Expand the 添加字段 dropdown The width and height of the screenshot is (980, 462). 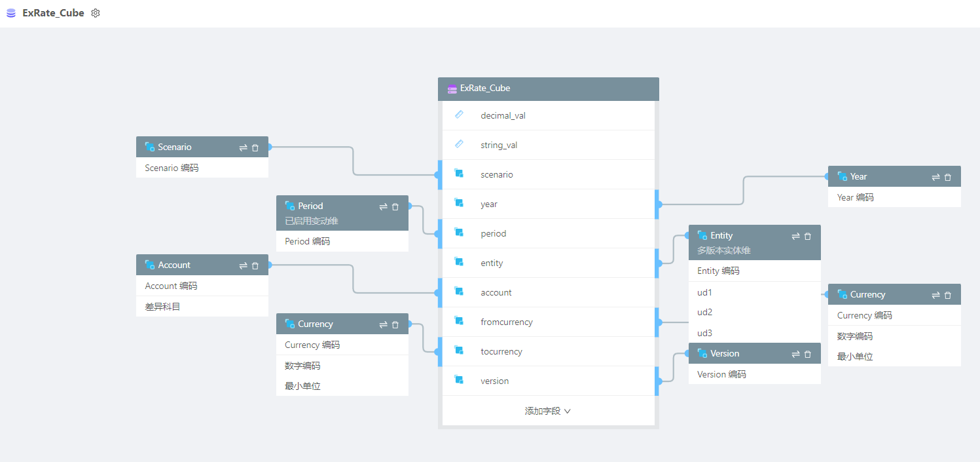click(548, 411)
